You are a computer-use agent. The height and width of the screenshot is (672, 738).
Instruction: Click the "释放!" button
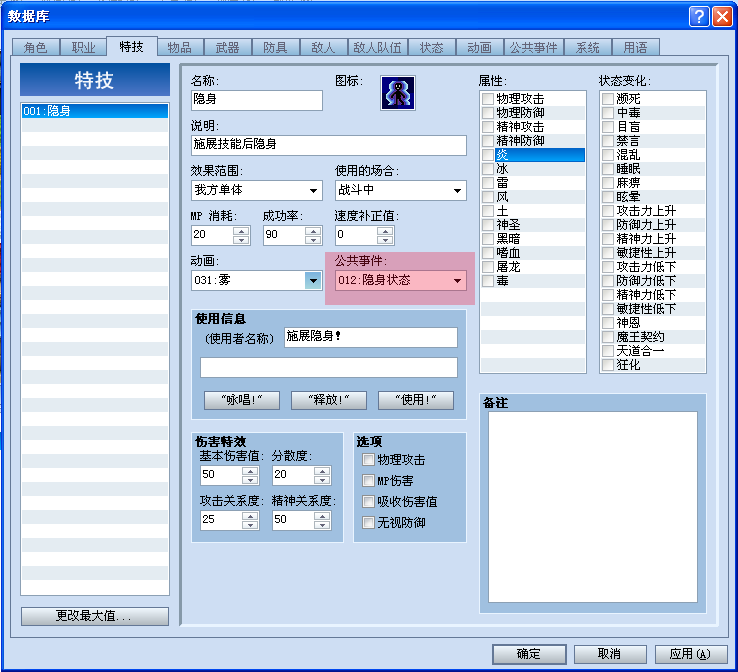click(x=329, y=400)
